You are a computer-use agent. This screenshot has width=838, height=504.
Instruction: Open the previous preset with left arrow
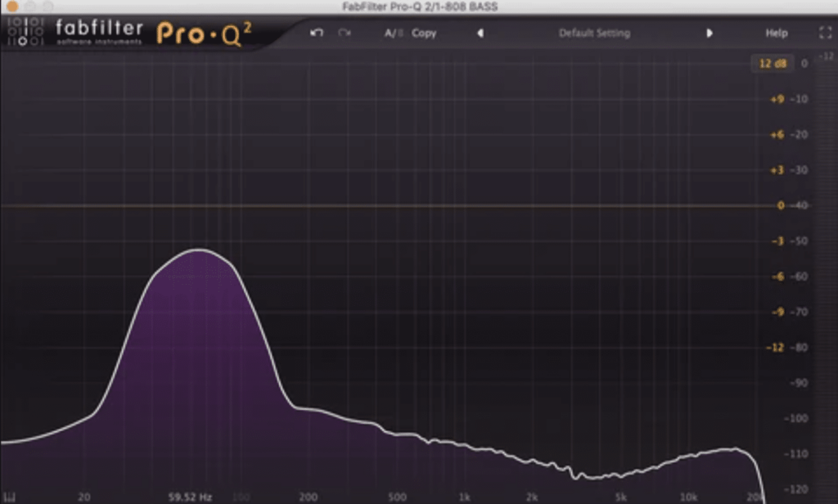click(x=479, y=33)
